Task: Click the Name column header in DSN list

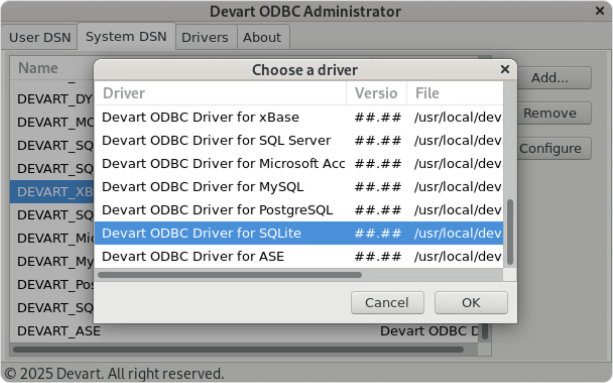Action: pos(52,68)
